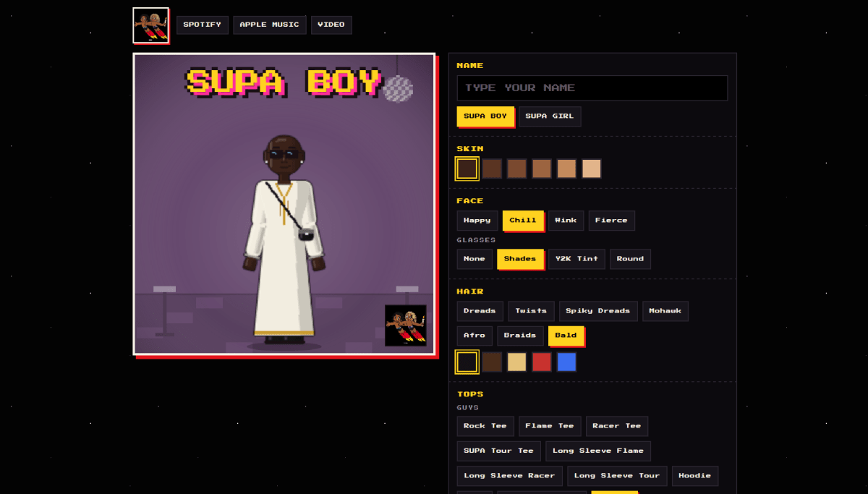Pick the blue hair color swatch
The height and width of the screenshot is (494, 868).
[x=567, y=362]
